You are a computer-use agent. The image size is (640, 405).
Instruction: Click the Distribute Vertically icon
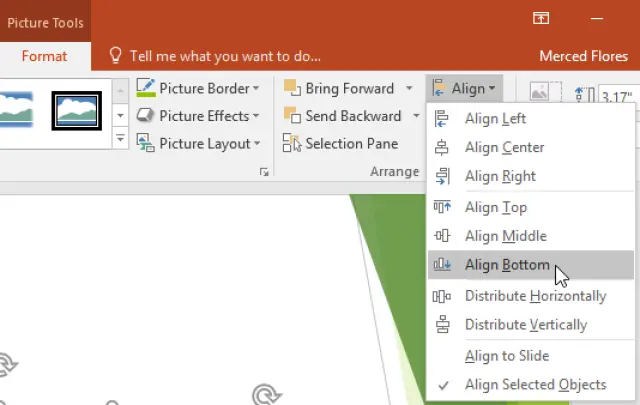pyautogui.click(x=442, y=325)
